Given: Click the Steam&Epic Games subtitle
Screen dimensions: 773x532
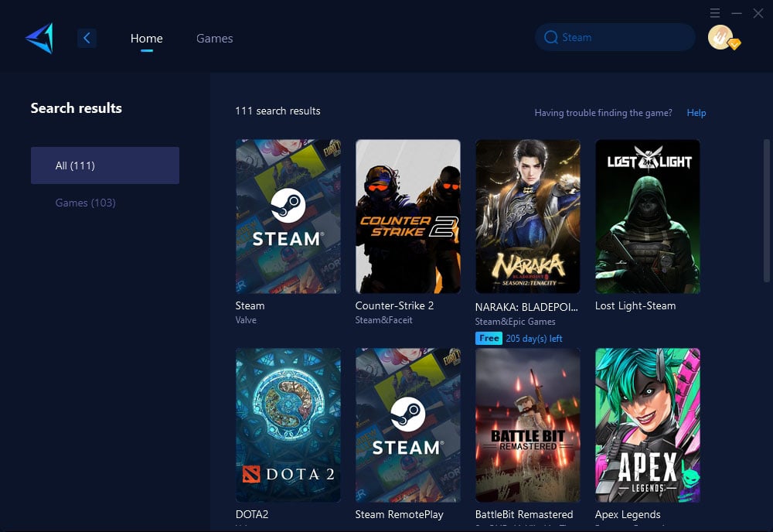Looking at the screenshot, I should [x=515, y=322].
